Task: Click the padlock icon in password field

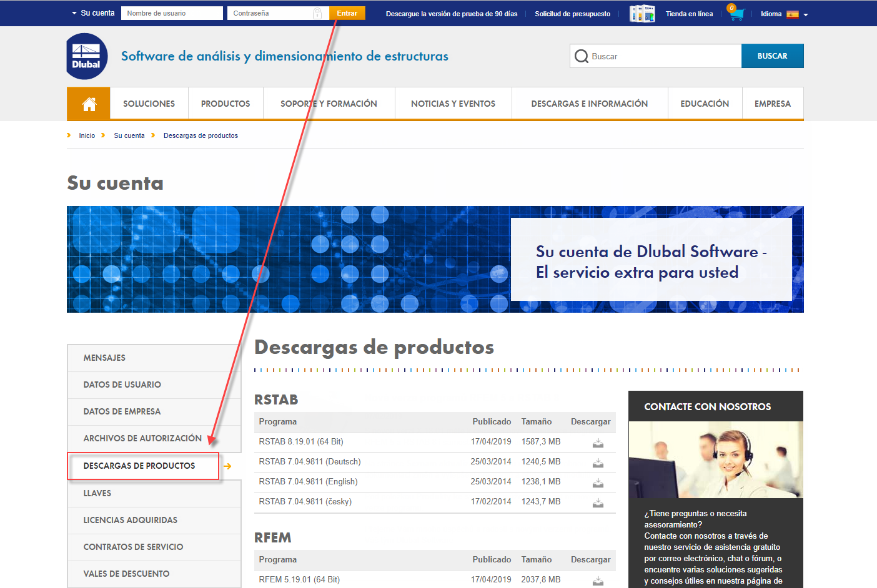Action: [x=317, y=13]
